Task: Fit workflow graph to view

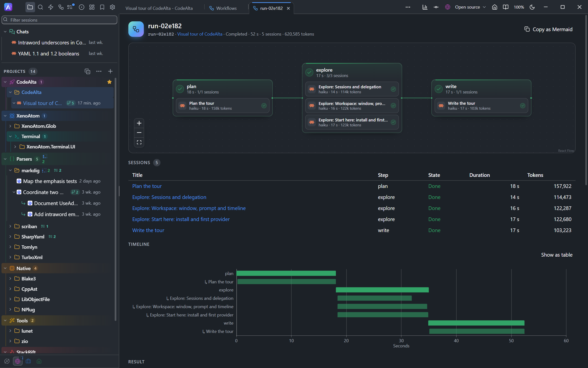Action: [139, 142]
